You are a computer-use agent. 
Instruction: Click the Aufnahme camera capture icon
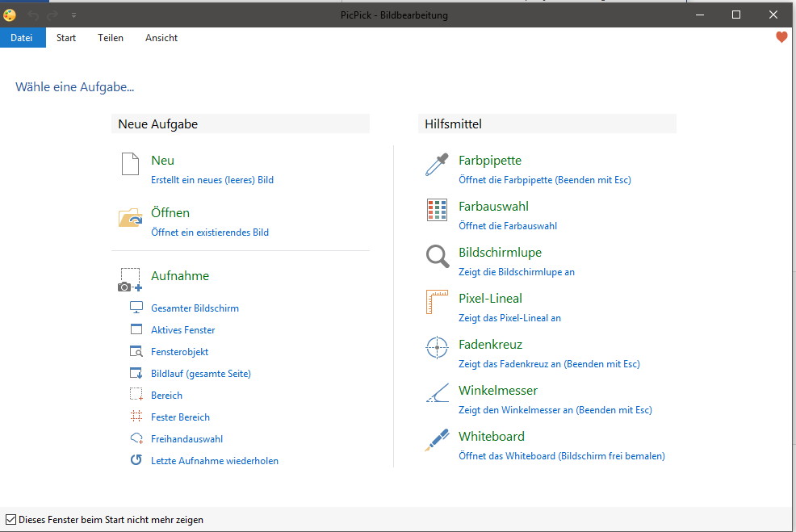131,279
